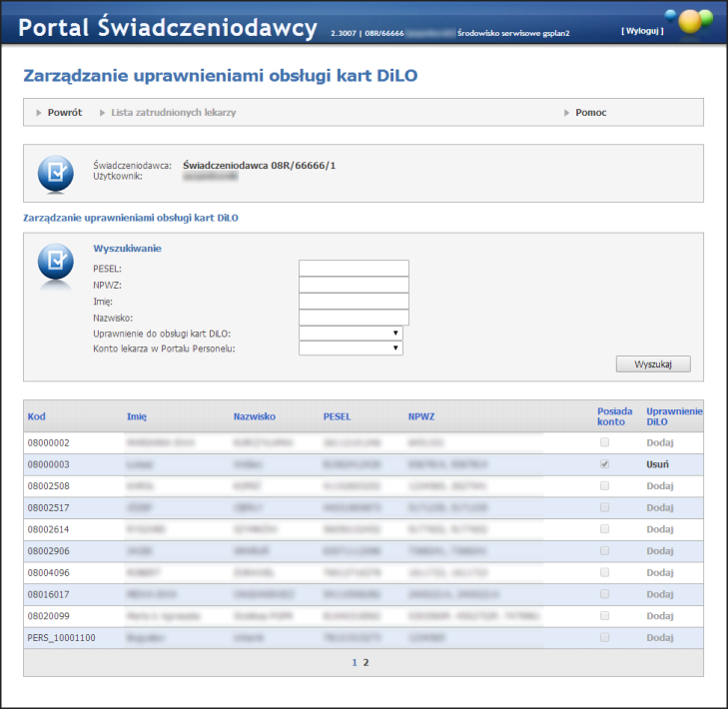The width and height of the screenshot is (728, 709).
Task: Toggle Posiada konto checkbox for 08000003
Action: [x=604, y=464]
